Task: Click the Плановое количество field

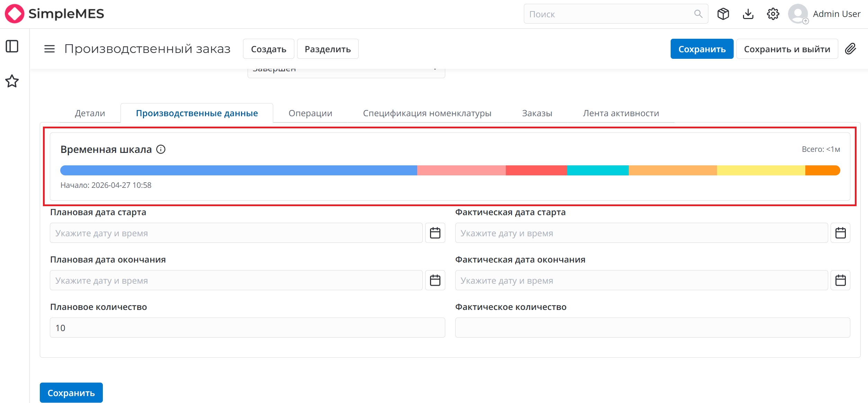Action: point(247,328)
